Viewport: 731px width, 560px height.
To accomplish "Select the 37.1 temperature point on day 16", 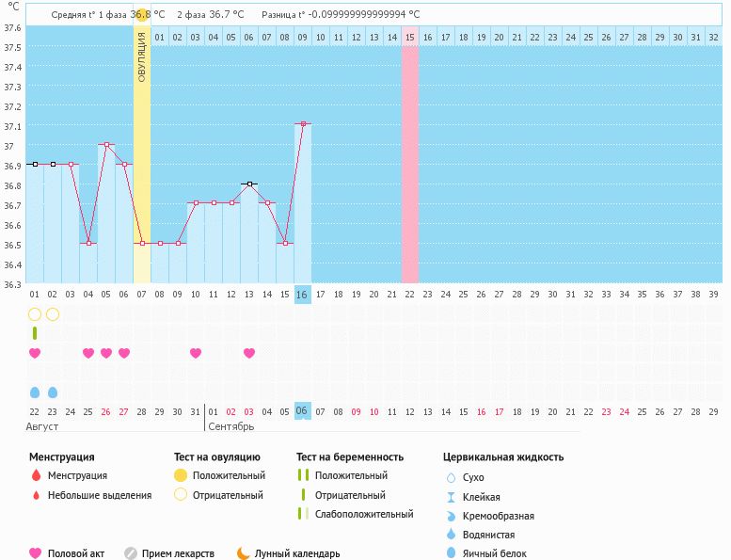I will (x=303, y=124).
